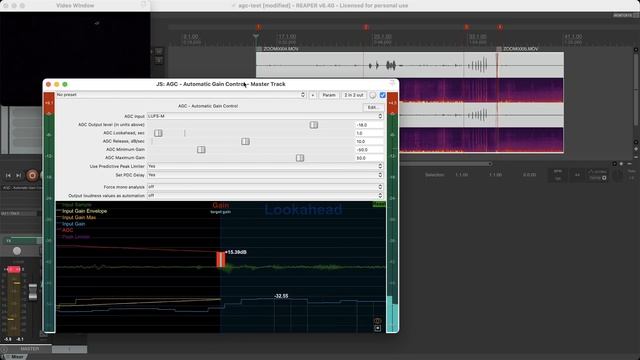Click the Edit... button
640x360 pixels.
[373, 107]
